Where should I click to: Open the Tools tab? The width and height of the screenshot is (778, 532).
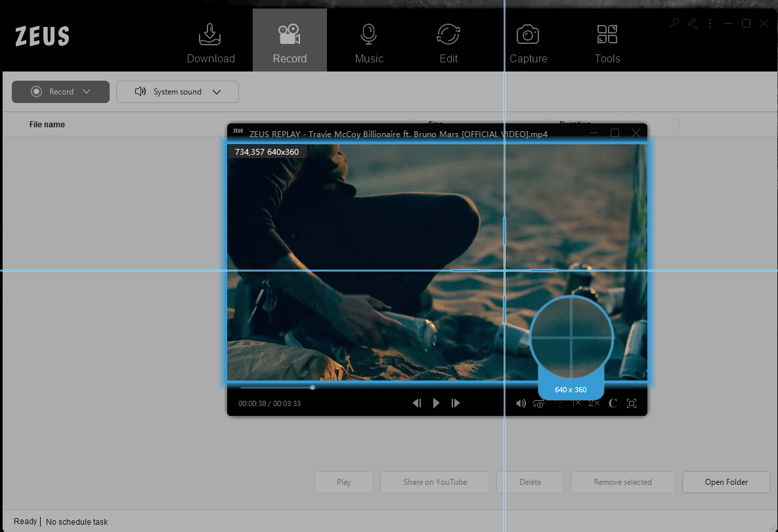607,44
